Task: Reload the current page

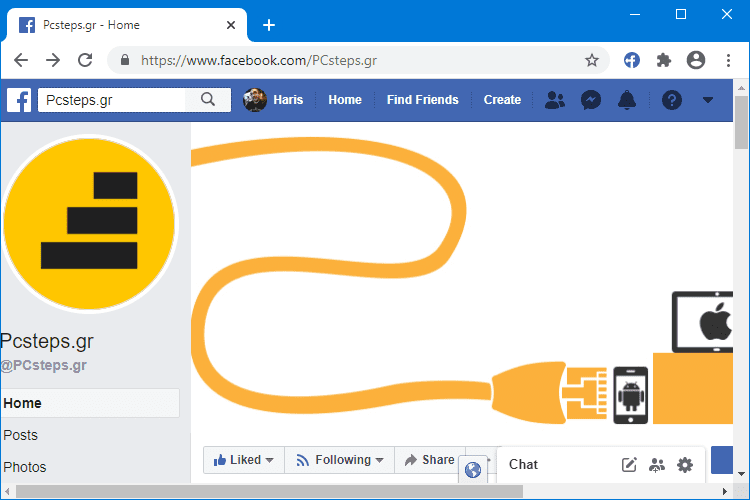Action: pos(85,60)
